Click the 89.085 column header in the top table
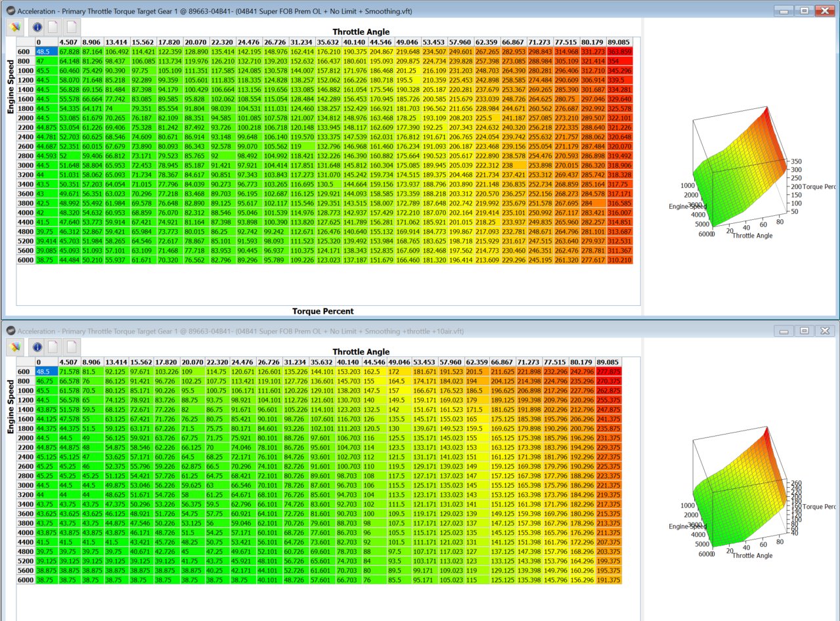The width and height of the screenshot is (840, 621). 621,43
